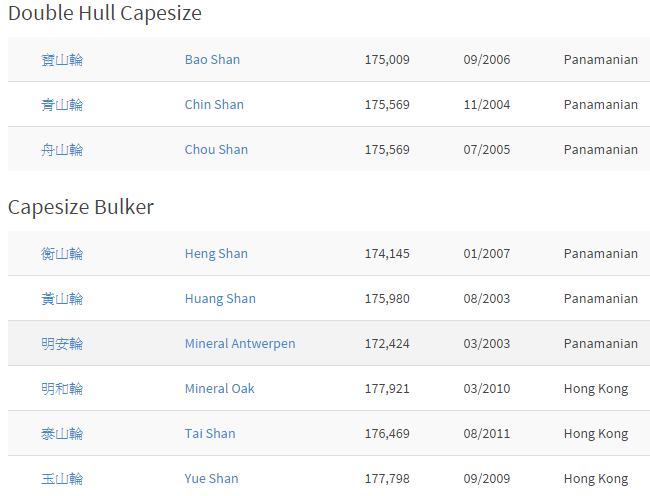
Task: Open the Yue Shan vessel link
Action: coord(211,479)
